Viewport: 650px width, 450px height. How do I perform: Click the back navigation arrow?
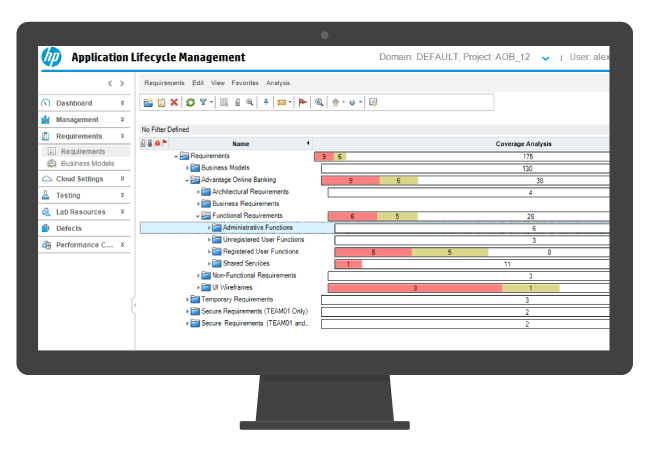110,83
